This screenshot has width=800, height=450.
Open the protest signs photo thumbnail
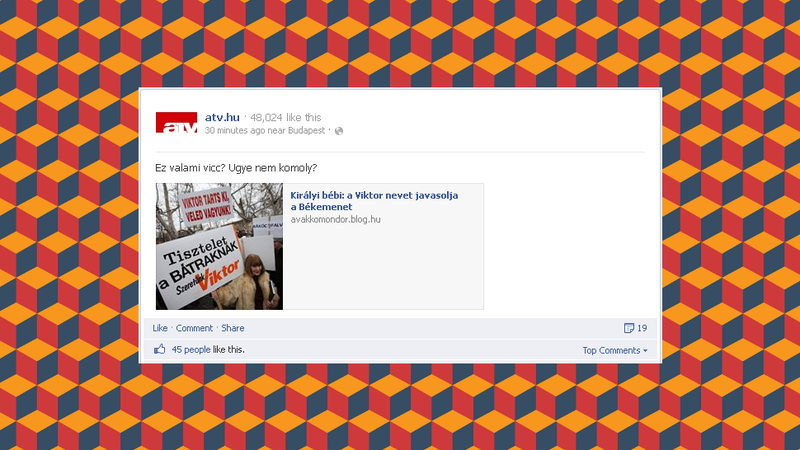[x=219, y=246]
